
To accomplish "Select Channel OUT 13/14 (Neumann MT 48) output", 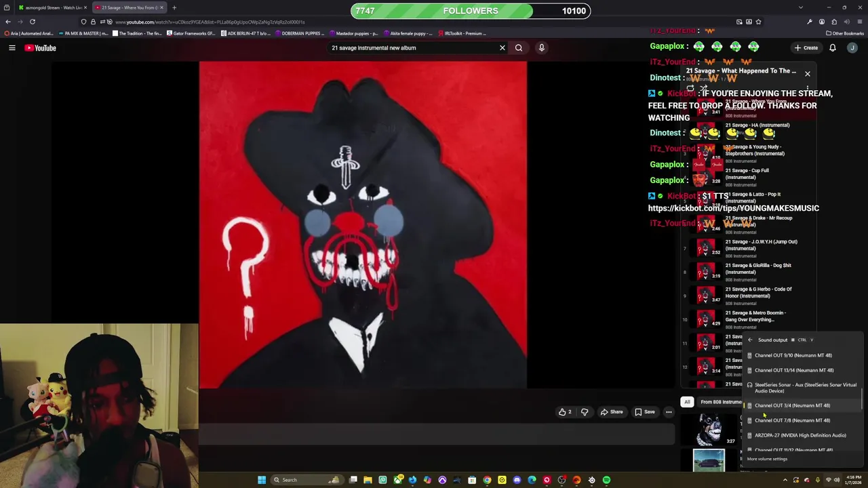I will [803, 370].
